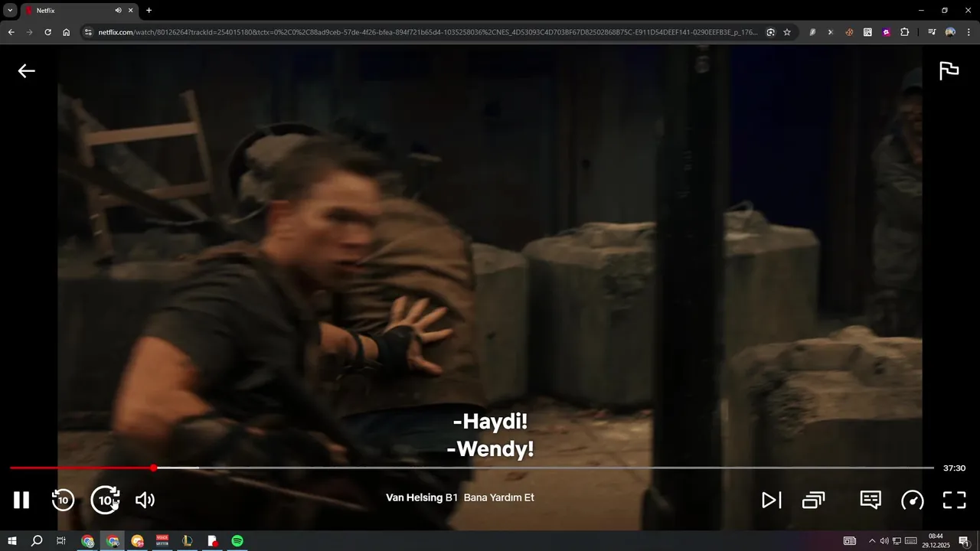Click the Van Helsing episode title text
Viewport: 980px width, 551px height.
pyautogui.click(x=460, y=497)
